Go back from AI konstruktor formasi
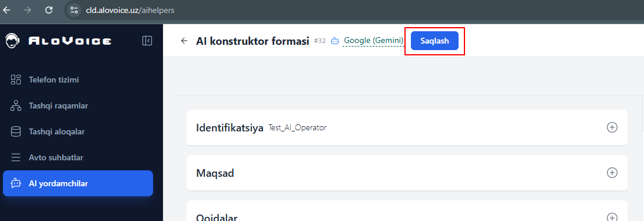Image resolution: width=644 pixels, height=221 pixels. point(184,41)
